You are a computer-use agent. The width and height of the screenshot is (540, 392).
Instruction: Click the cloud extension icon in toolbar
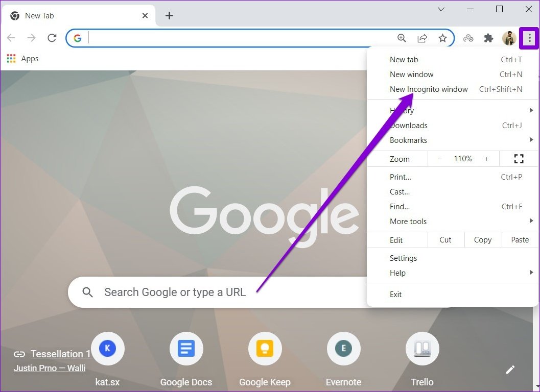[468, 38]
